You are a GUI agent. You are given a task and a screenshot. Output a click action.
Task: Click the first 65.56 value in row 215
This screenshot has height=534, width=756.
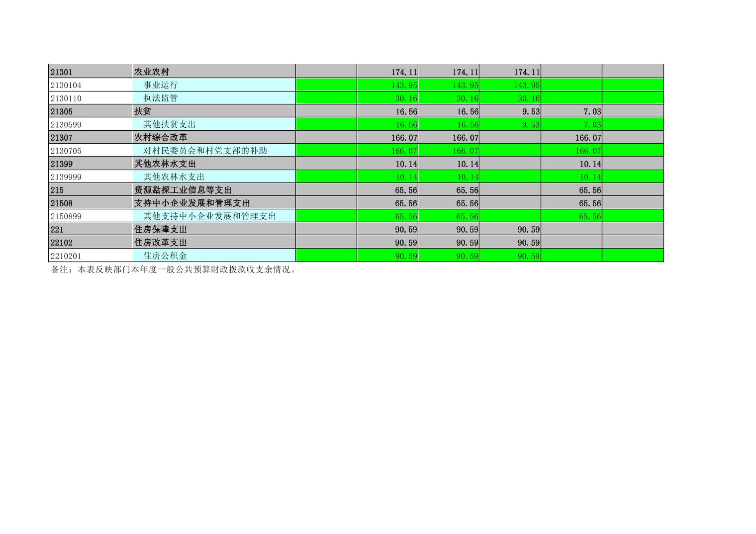coord(406,190)
